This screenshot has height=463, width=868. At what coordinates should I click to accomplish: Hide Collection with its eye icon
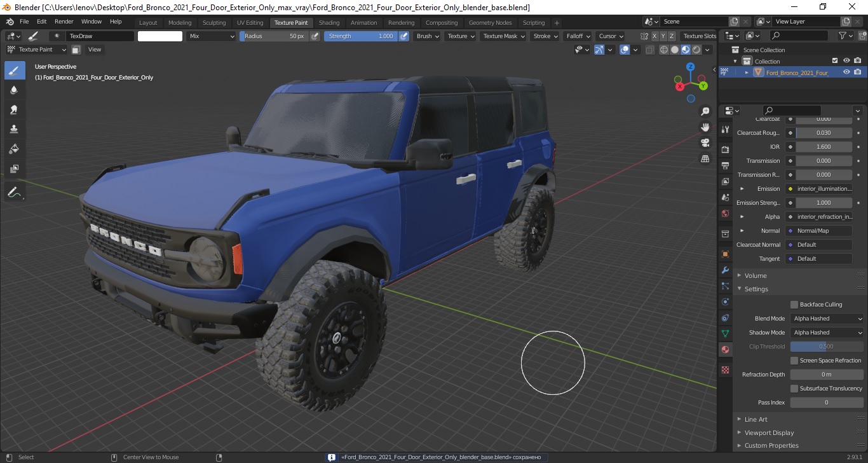(x=846, y=61)
